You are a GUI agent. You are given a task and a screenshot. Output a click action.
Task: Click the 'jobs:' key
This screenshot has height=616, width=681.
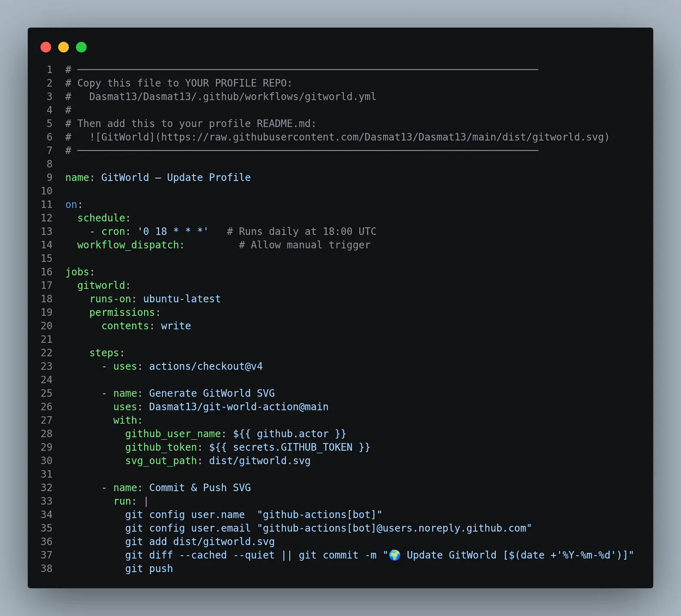[80, 272]
